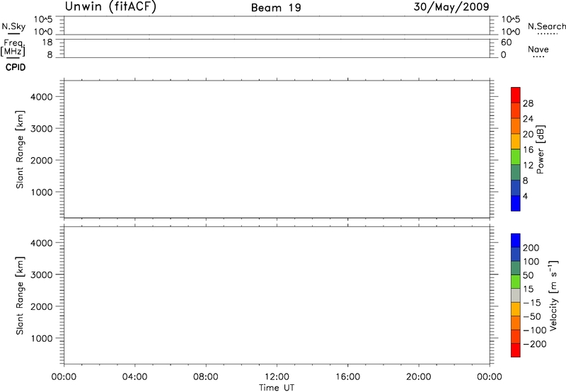Click the '16:00' time tick label
This screenshot has height=392, width=566.
347,377
